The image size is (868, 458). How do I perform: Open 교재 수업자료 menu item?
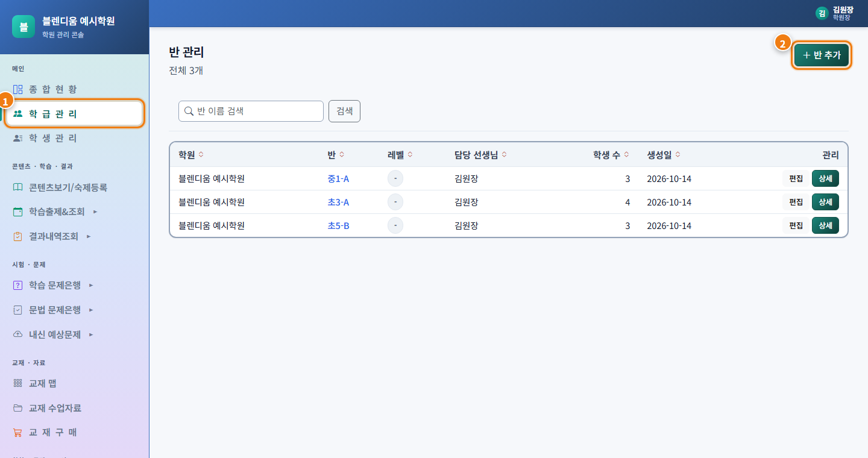tap(75, 409)
